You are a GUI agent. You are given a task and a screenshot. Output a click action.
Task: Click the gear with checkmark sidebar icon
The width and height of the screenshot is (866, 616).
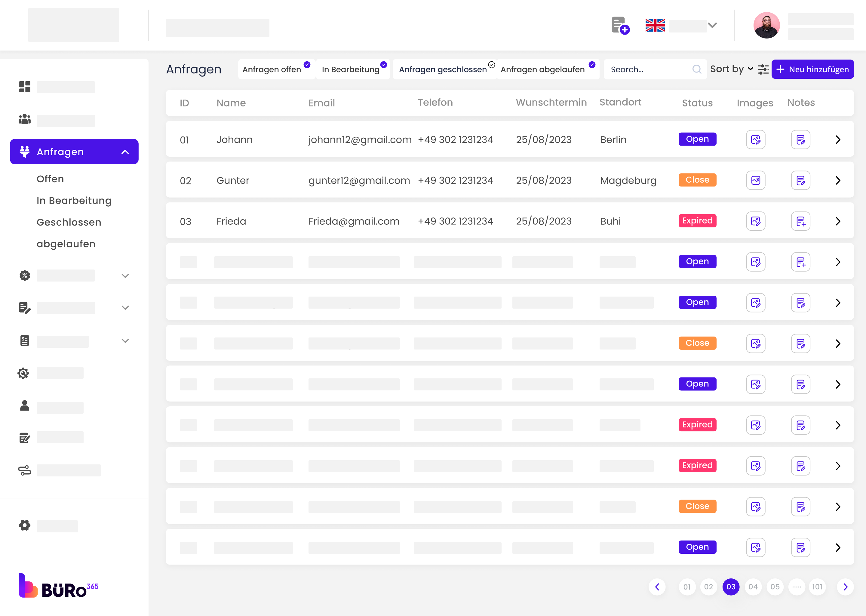click(23, 373)
